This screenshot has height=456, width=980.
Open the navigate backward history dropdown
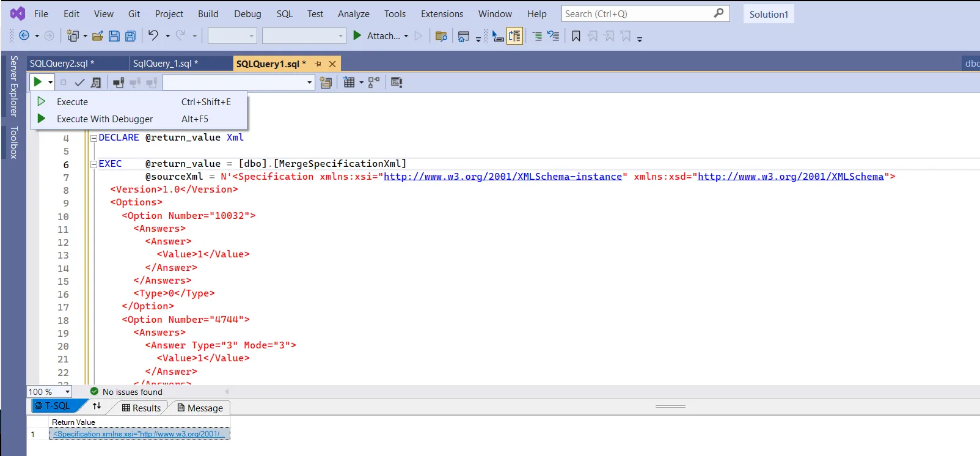tap(37, 36)
